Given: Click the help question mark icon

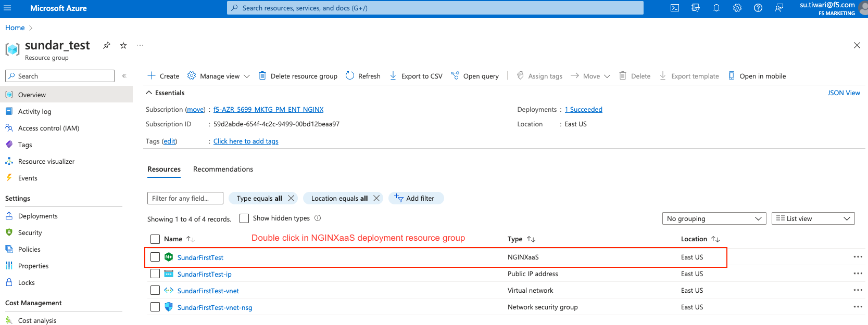Looking at the screenshot, I should click(x=758, y=8).
